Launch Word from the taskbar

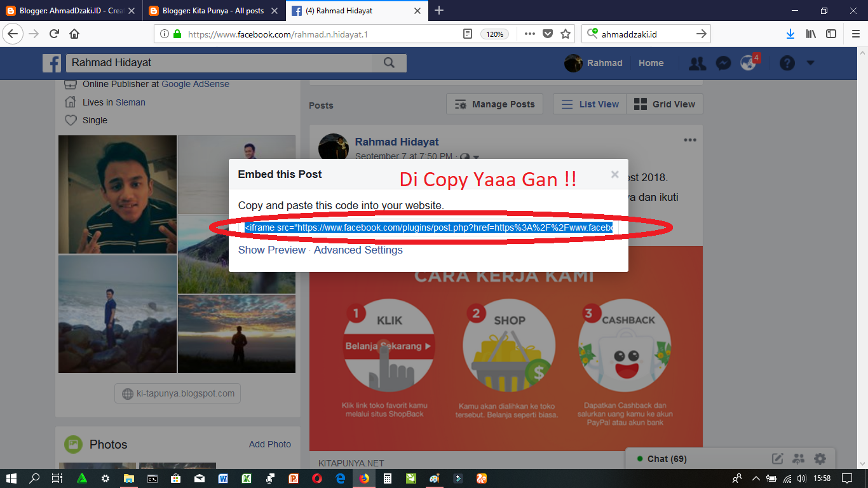(222, 478)
